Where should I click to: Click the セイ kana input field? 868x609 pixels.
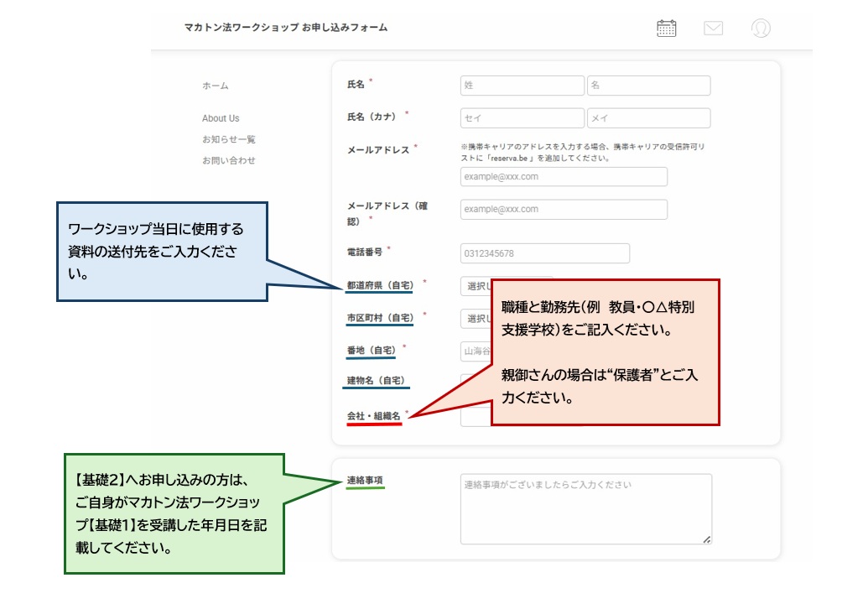pos(522,118)
